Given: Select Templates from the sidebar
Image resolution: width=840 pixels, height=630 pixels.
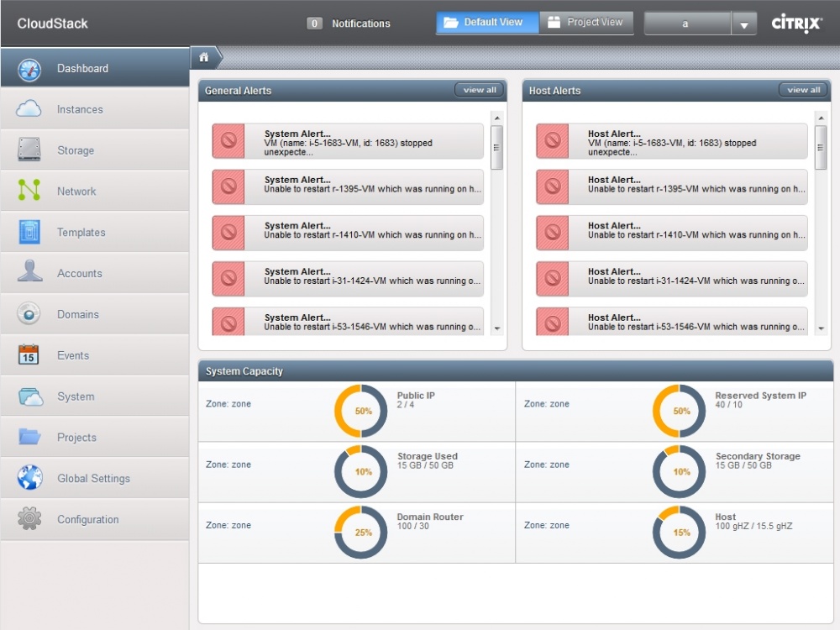Looking at the screenshot, I should (95, 232).
